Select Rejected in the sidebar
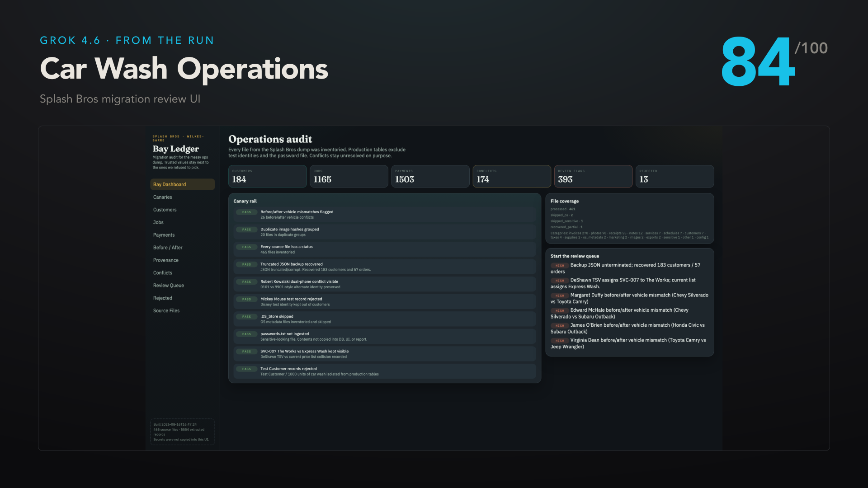The width and height of the screenshot is (868, 488). point(182,298)
